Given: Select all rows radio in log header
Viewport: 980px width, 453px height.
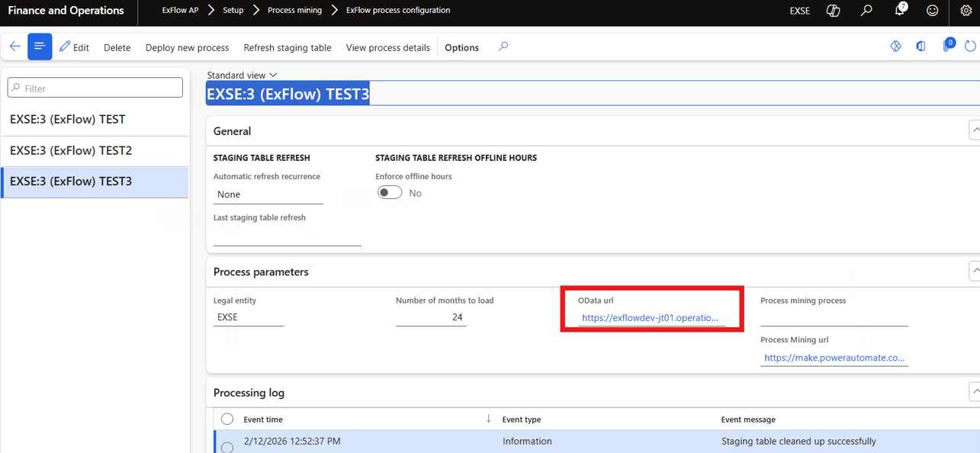Looking at the screenshot, I should coord(227,419).
